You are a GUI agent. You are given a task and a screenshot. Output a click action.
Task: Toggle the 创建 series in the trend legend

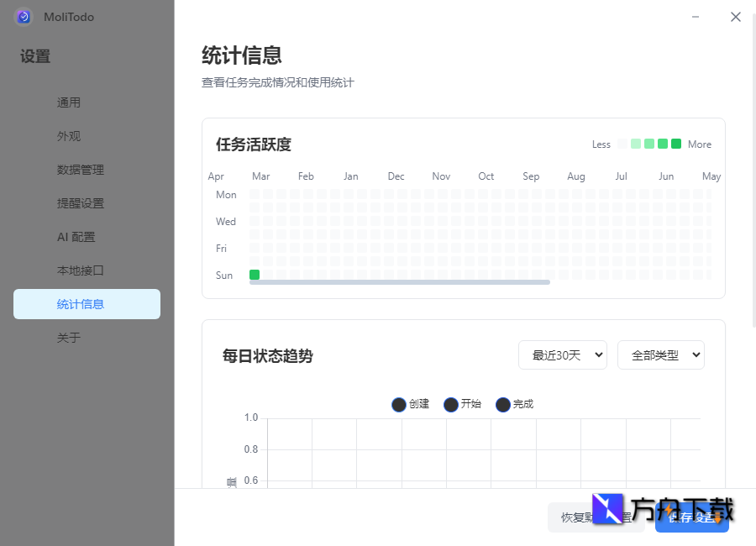(409, 404)
